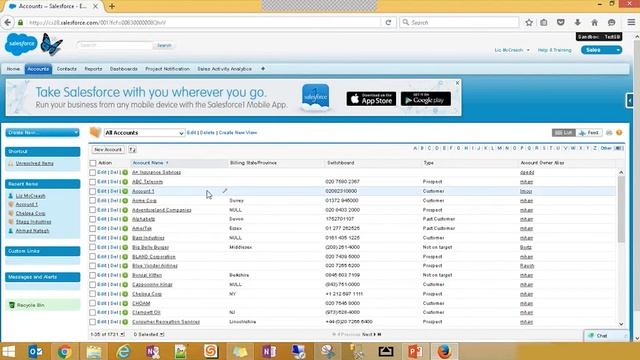Open Chrome from the taskbar
This screenshot has height=360, width=640.
point(64,351)
